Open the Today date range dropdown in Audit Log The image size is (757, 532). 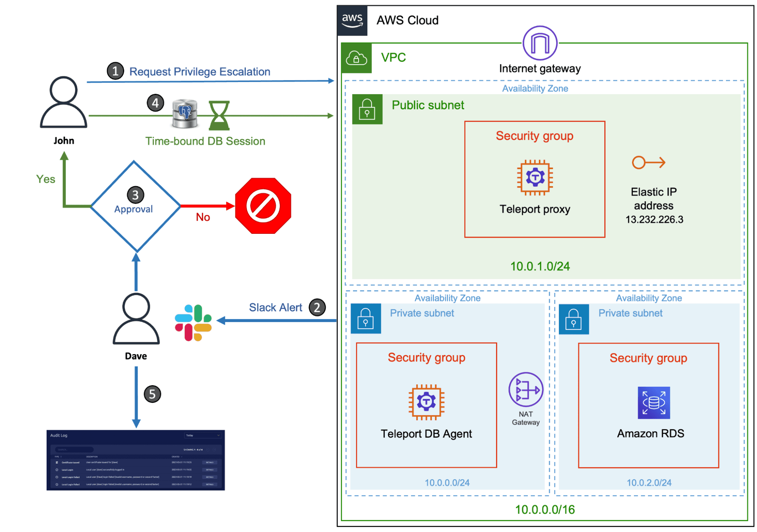click(x=203, y=436)
